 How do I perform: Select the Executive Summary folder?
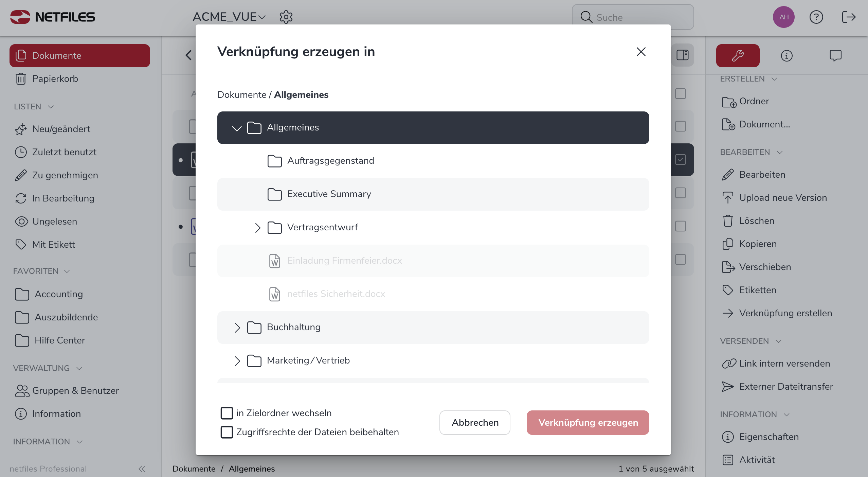point(329,194)
